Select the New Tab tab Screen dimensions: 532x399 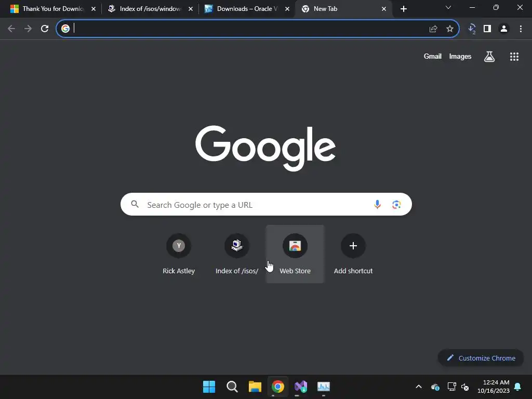[x=344, y=9]
